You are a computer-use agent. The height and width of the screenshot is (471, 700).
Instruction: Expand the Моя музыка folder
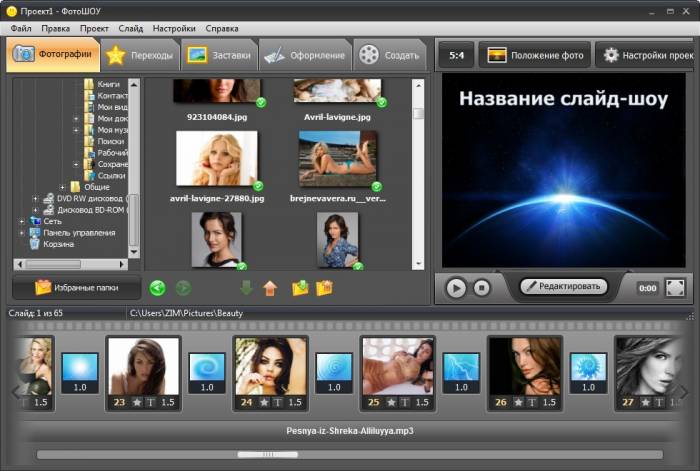point(76,130)
